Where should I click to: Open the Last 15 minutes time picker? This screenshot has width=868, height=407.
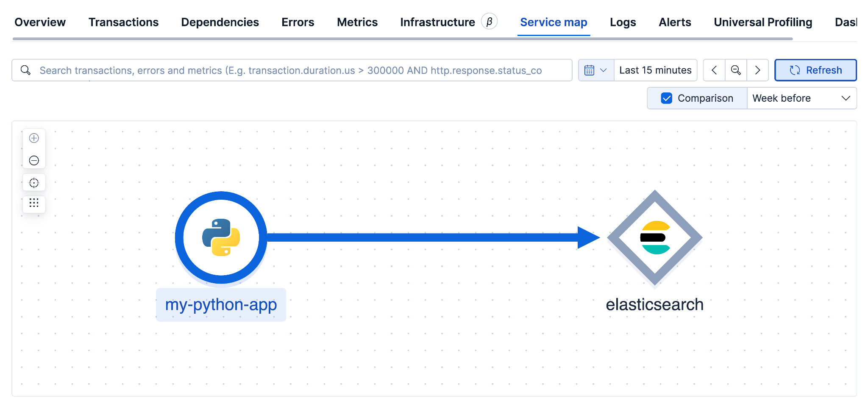[x=655, y=70]
